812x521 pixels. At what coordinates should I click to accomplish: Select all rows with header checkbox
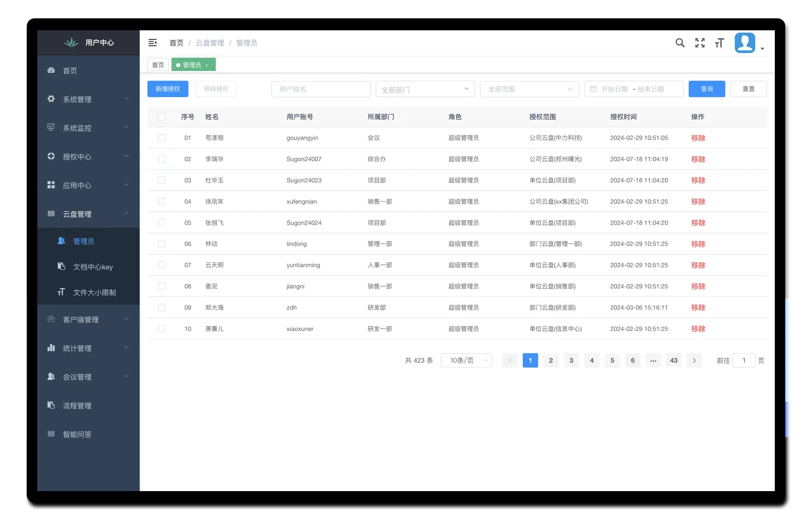point(162,117)
